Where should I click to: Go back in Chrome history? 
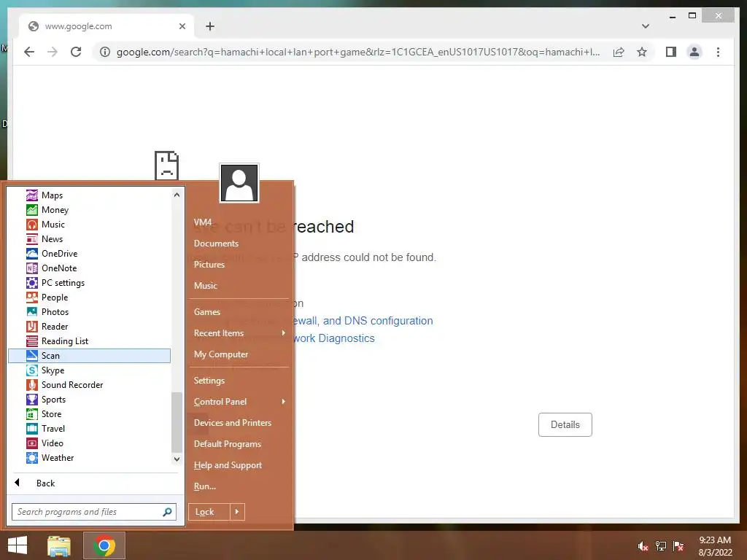click(29, 52)
